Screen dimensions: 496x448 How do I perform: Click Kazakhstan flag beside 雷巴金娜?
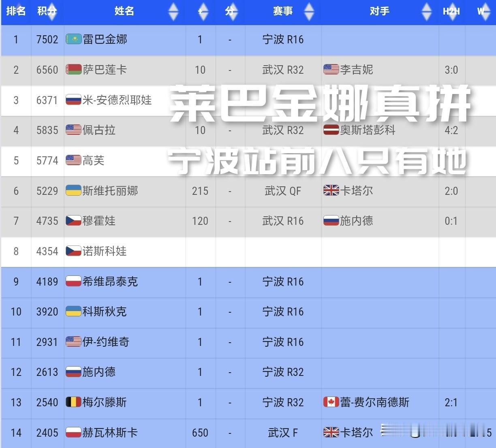tap(74, 39)
